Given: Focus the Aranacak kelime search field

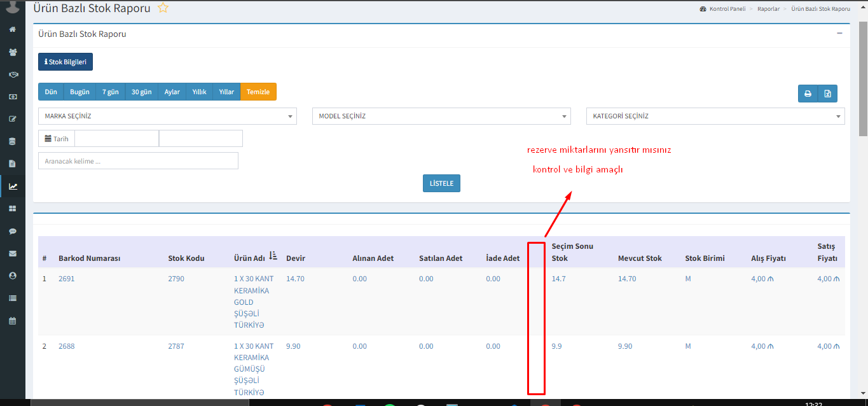Looking at the screenshot, I should click(138, 161).
